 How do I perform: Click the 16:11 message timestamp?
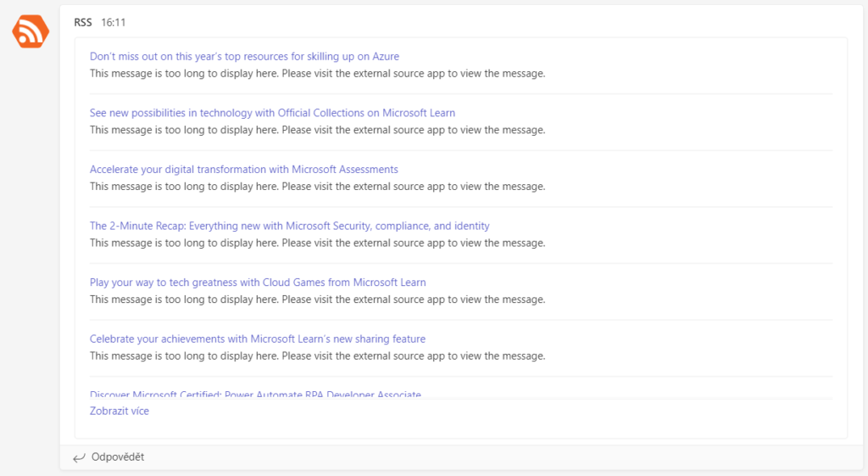click(113, 23)
